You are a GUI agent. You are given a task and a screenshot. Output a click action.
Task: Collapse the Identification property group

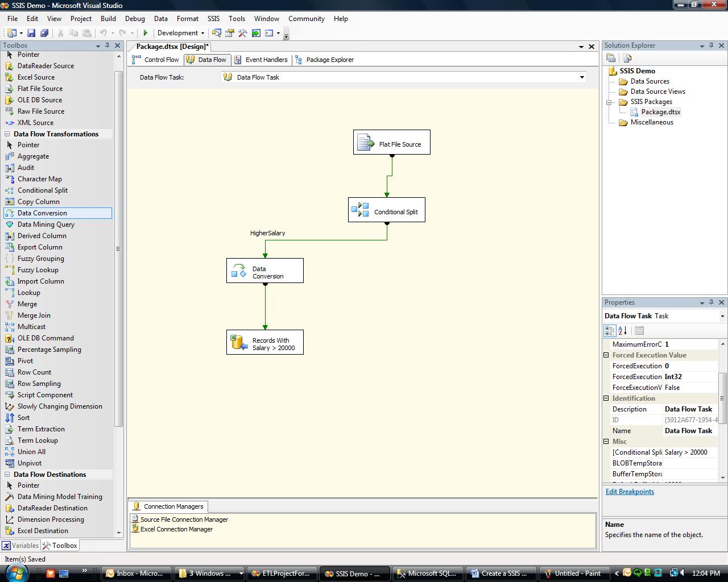tap(606, 398)
